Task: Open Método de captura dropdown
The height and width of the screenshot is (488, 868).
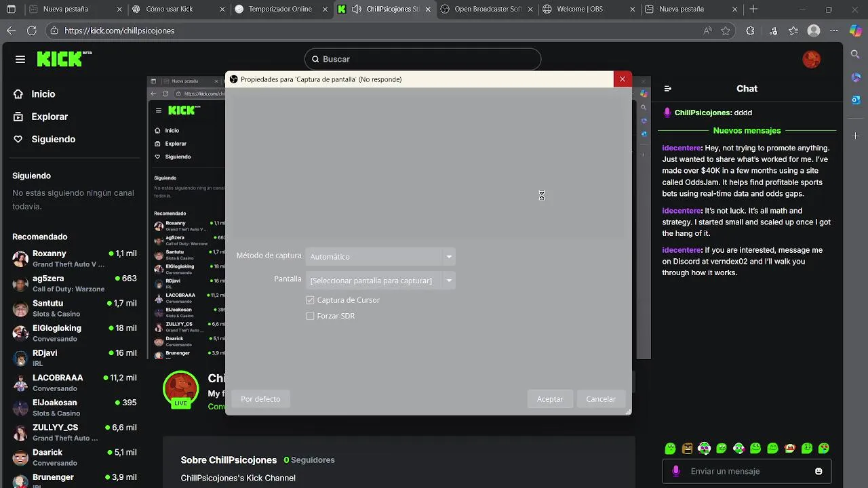Action: [x=380, y=256]
